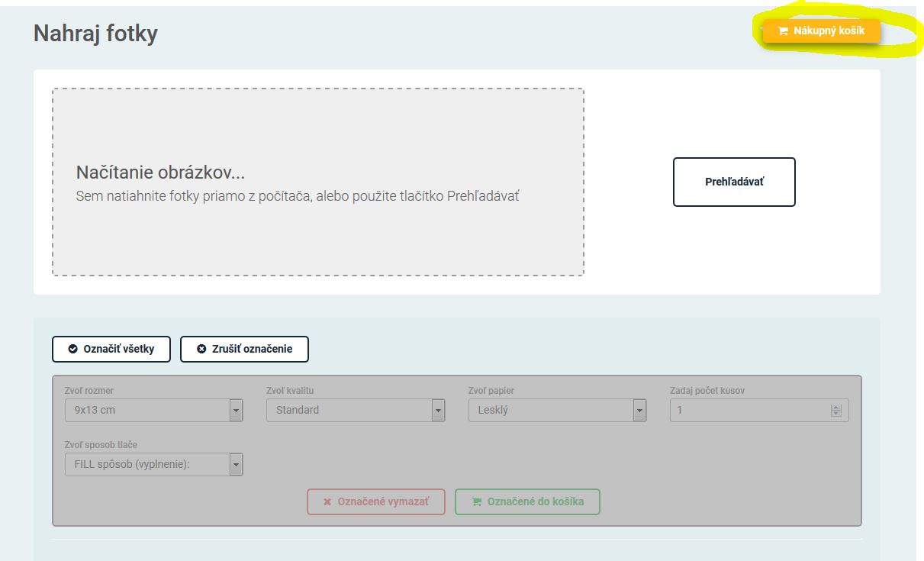Open the Zvoľ sposob tlače dropdown
Screen dimensions: 924x561
point(154,464)
